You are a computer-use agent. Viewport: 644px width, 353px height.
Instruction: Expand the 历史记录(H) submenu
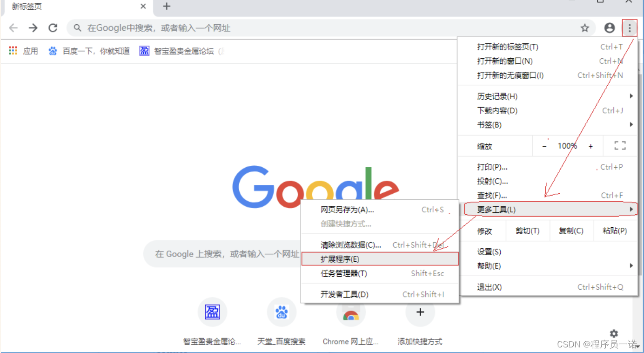(x=547, y=96)
